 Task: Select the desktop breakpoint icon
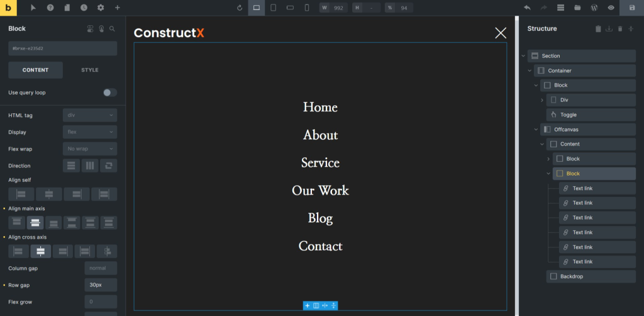(257, 8)
